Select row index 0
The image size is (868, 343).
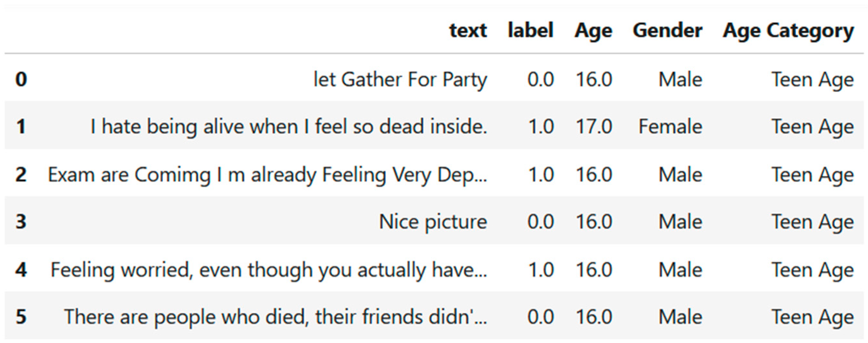click(21, 79)
